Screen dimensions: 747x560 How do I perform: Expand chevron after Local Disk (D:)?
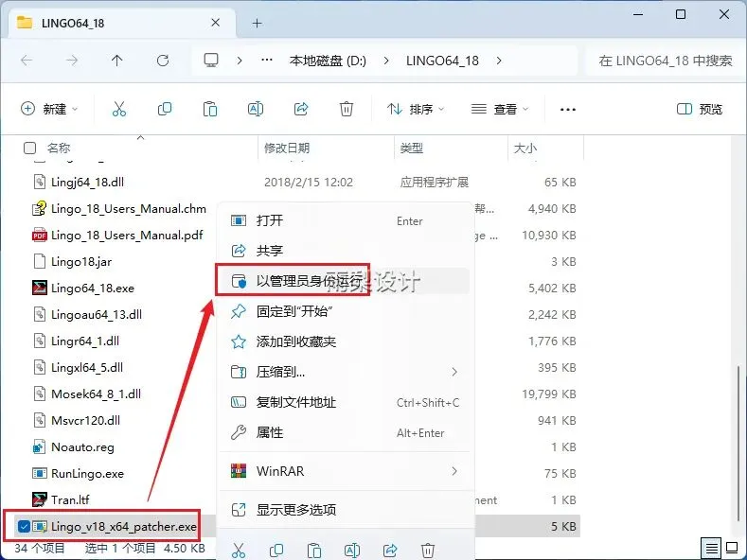pos(386,61)
